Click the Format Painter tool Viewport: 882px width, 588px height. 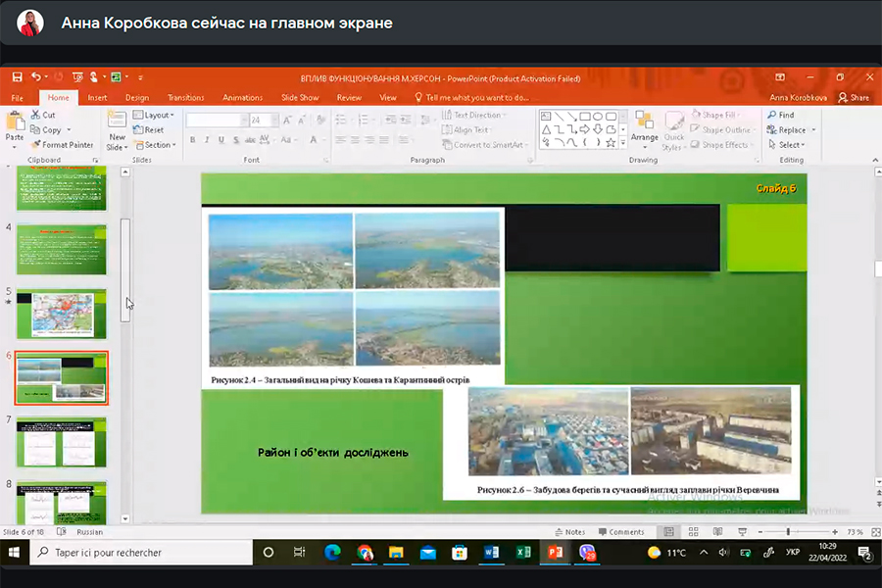click(62, 145)
